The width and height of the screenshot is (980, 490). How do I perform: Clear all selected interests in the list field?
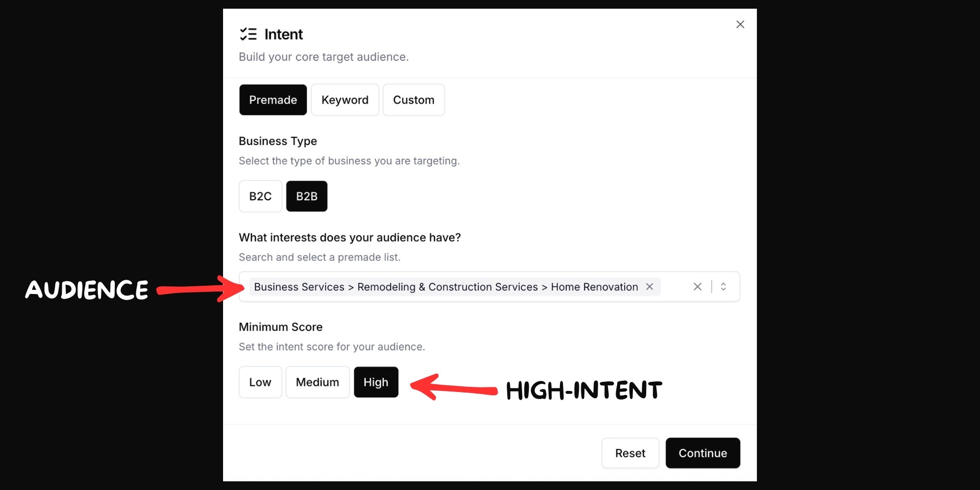pyautogui.click(x=697, y=287)
